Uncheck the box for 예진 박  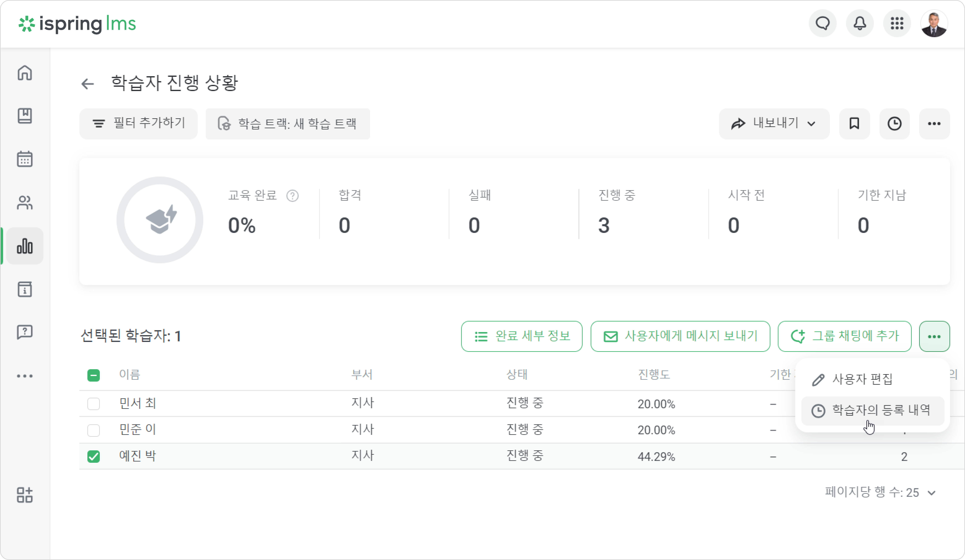pyautogui.click(x=93, y=456)
